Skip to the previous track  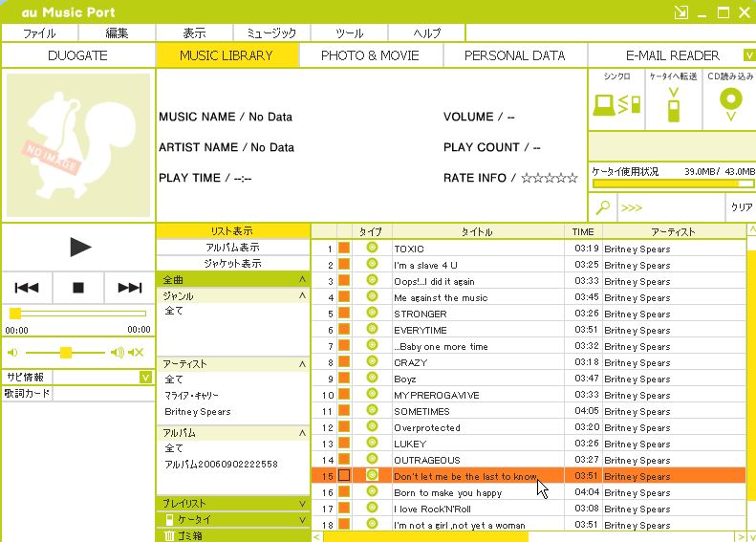coord(27,288)
